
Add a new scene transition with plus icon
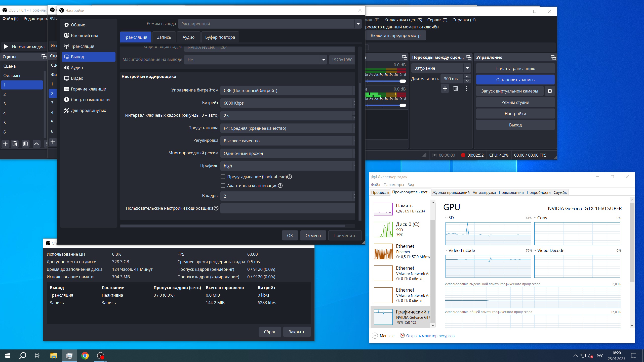pos(445,88)
